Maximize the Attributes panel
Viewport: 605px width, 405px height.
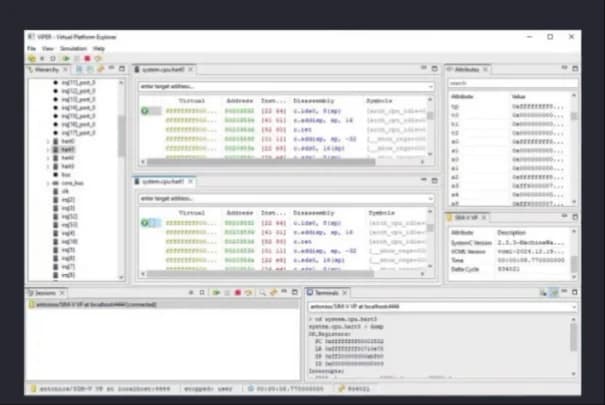coord(575,68)
